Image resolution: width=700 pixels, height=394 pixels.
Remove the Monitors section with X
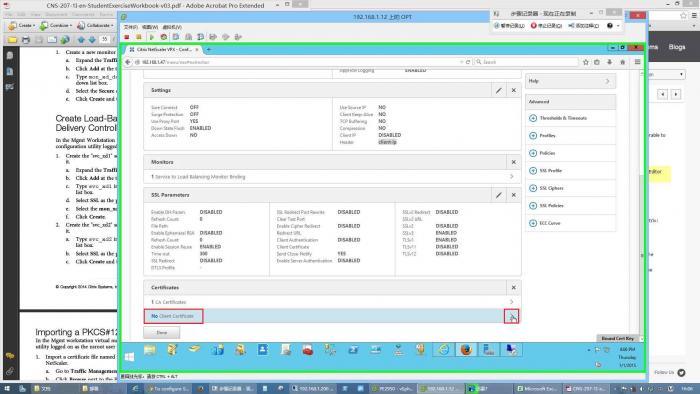[513, 162]
